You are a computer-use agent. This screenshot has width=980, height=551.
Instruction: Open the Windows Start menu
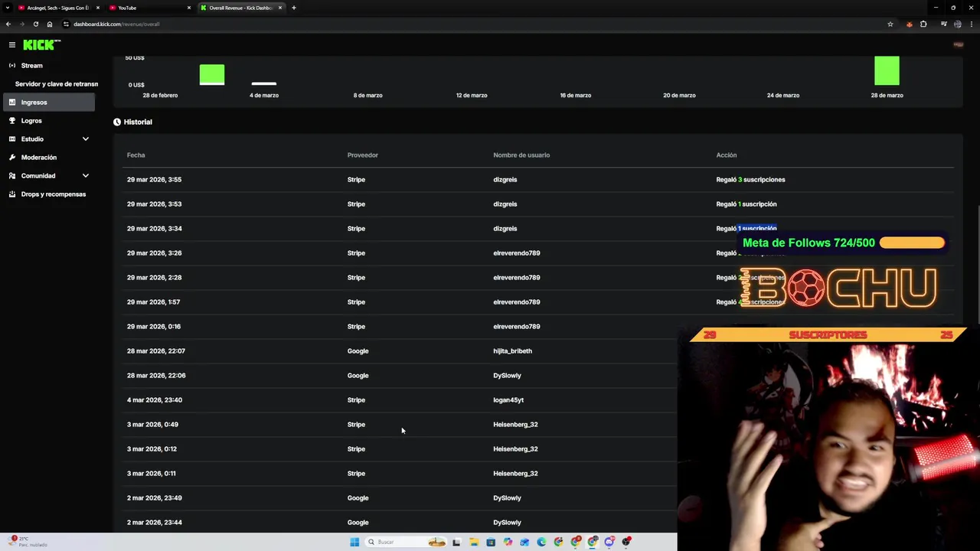click(x=354, y=542)
